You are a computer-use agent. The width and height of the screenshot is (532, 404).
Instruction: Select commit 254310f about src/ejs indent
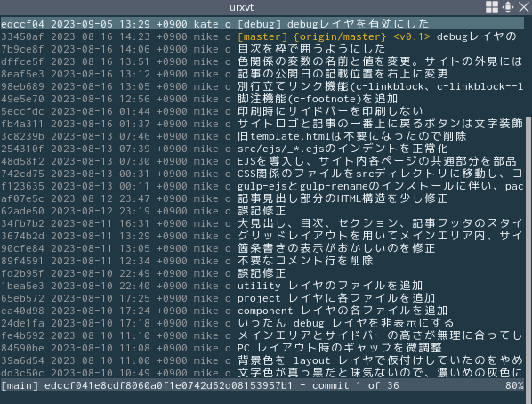tap(262, 149)
